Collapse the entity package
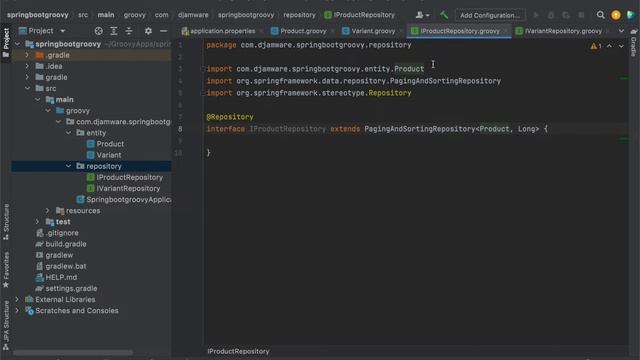 (68, 133)
